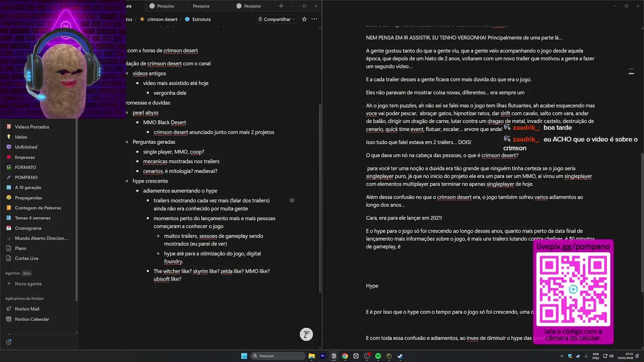Open Vídeos Postados page in sidebar
Screen dimensions: 644x362
(32, 127)
